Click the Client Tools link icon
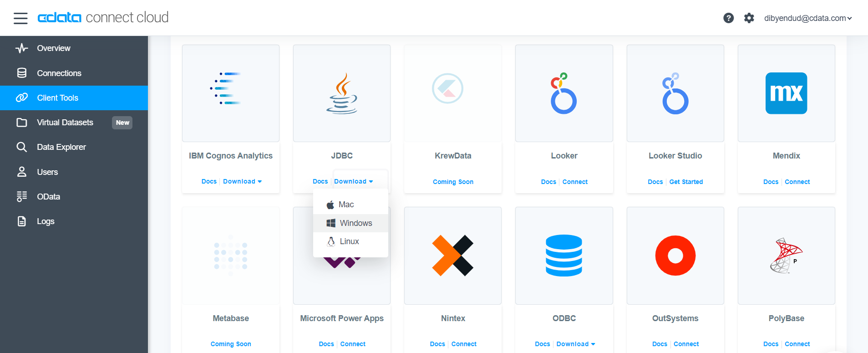The image size is (868, 353). tap(22, 97)
